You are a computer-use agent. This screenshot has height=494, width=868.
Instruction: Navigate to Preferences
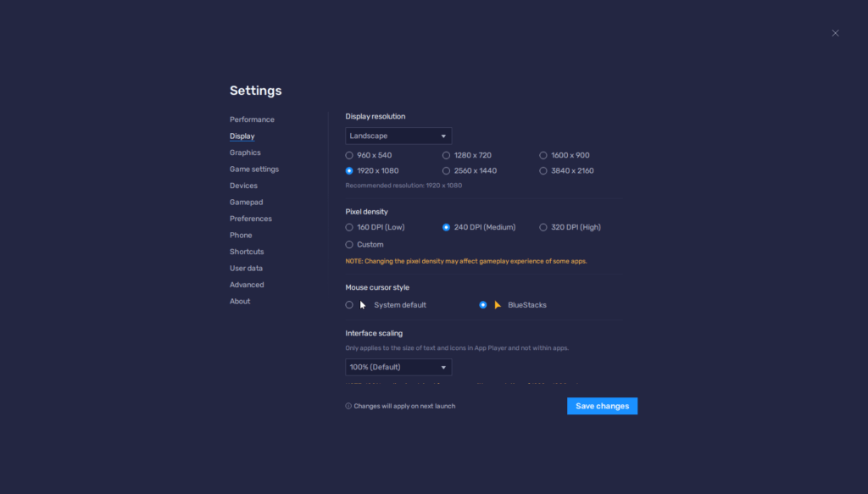click(x=250, y=219)
